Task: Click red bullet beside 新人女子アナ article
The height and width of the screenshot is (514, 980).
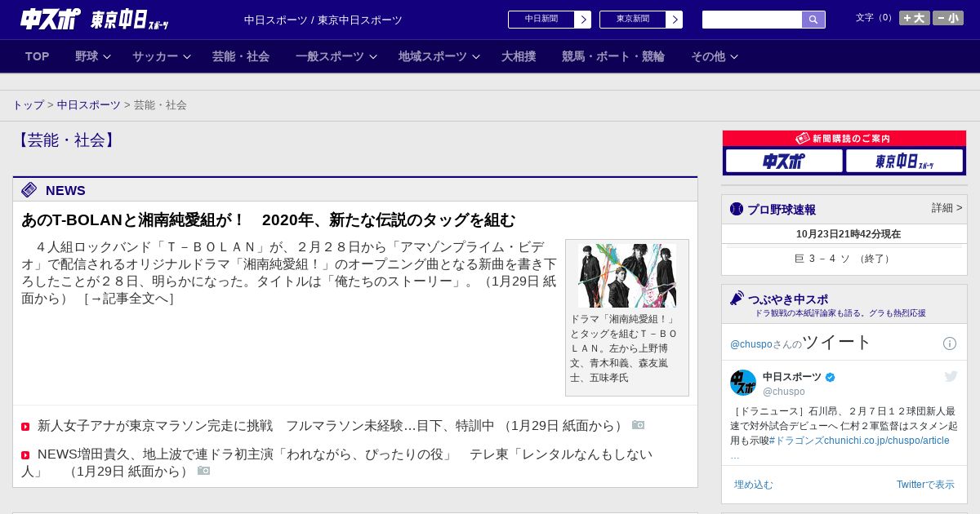Action: (x=25, y=427)
